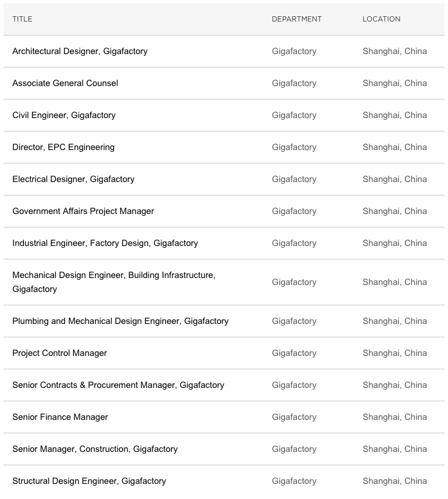Image resolution: width=448 pixels, height=499 pixels.
Task: Click the LOCATION column header
Action: (x=382, y=19)
